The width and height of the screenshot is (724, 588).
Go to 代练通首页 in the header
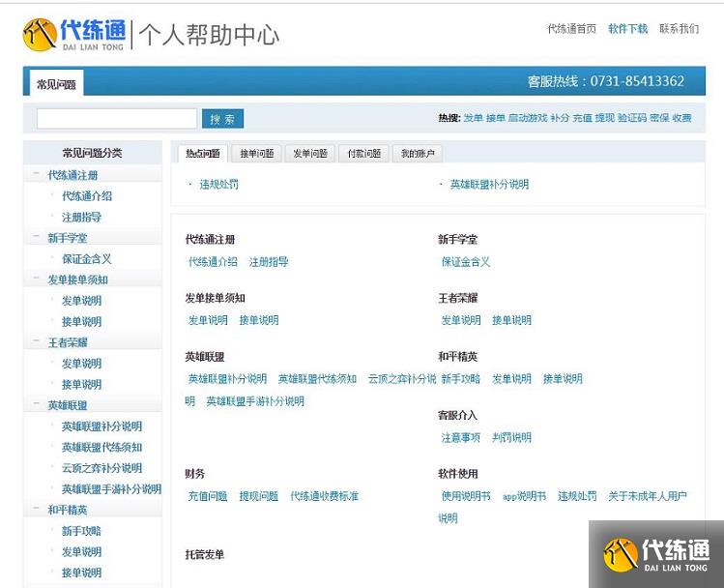[x=571, y=29]
